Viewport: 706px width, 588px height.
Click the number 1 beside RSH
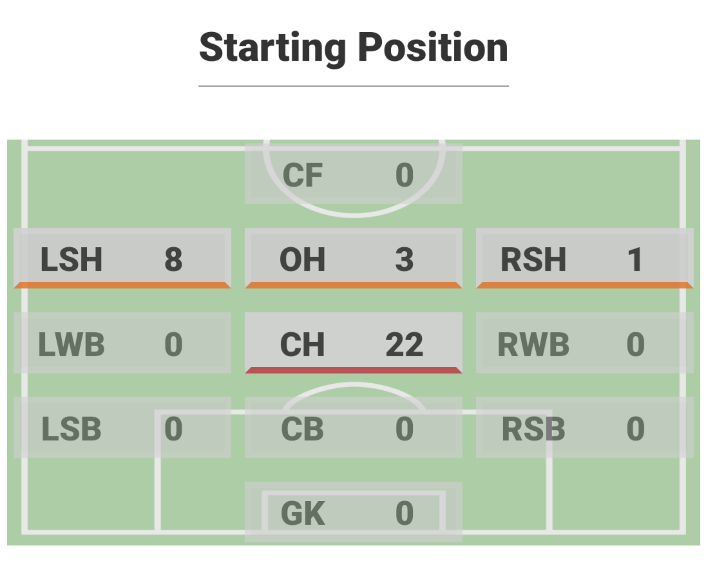635,259
